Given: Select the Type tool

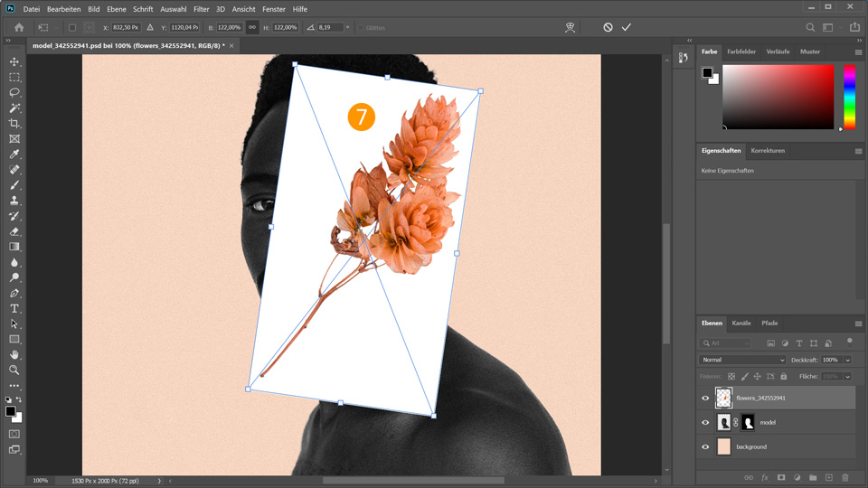Looking at the screenshot, I should [14, 308].
